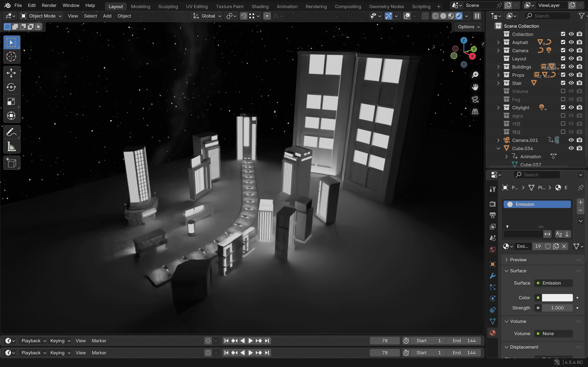The width and height of the screenshot is (588, 367).
Task: Hide the Citylight collection with eye icon
Action: point(571,107)
